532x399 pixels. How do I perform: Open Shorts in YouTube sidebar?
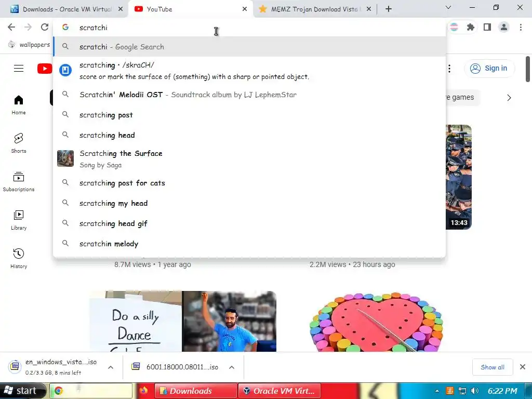[19, 143]
